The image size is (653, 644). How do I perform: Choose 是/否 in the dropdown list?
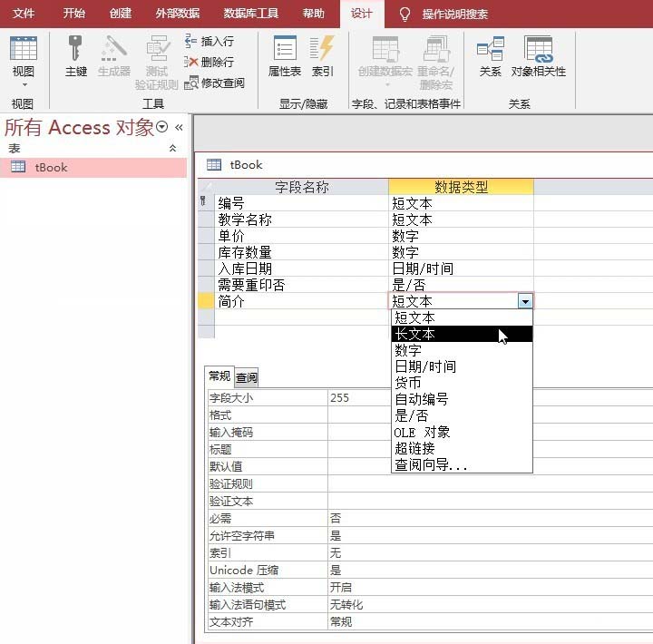[x=462, y=415]
